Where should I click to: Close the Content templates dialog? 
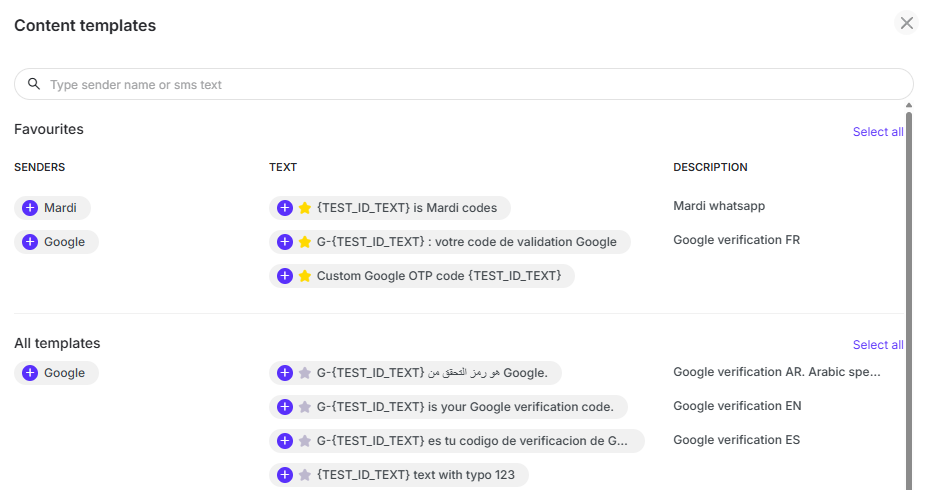coord(907,23)
